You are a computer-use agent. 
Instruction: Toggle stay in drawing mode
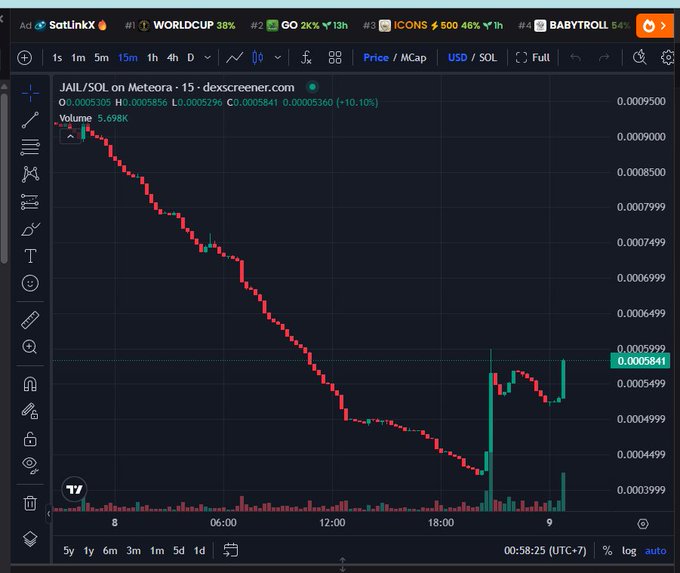point(30,411)
